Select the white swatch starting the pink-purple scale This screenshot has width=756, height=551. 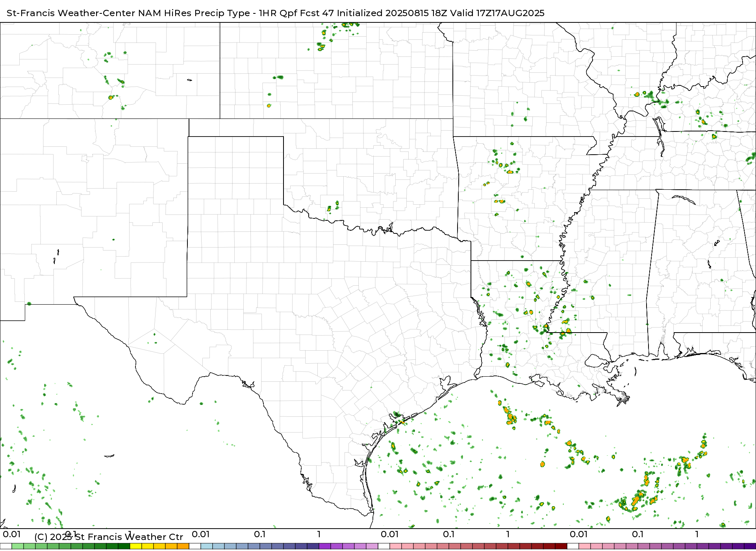coord(573,546)
